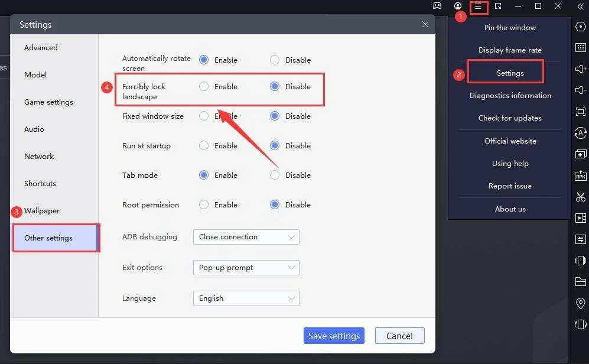Open the Audio settings tab
The height and width of the screenshot is (364, 589).
pos(34,129)
